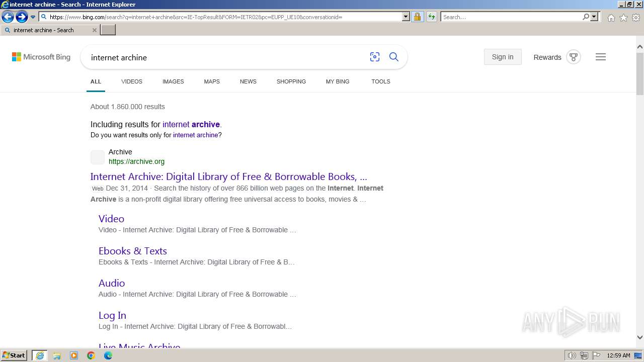Open the recent pages dropdown arrow
The width and height of the screenshot is (644, 362).
tap(33, 17)
